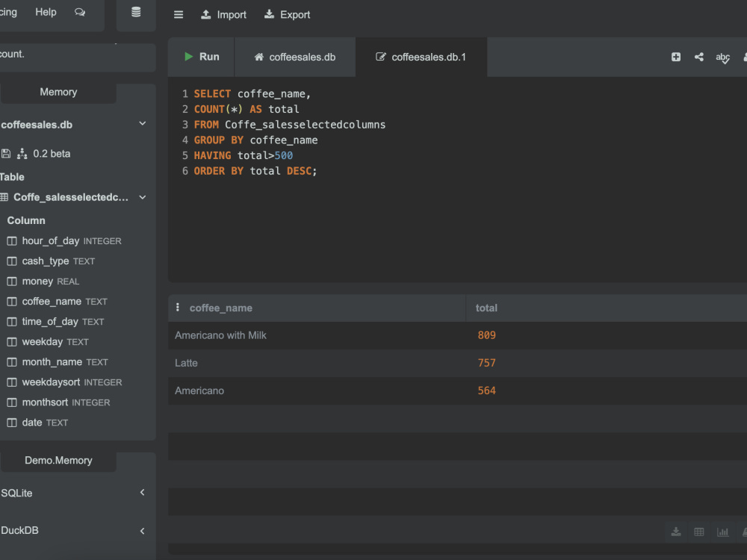Select the Coffe_salesselectedc... table
Viewport: 747px width, 560px height.
[x=70, y=197]
